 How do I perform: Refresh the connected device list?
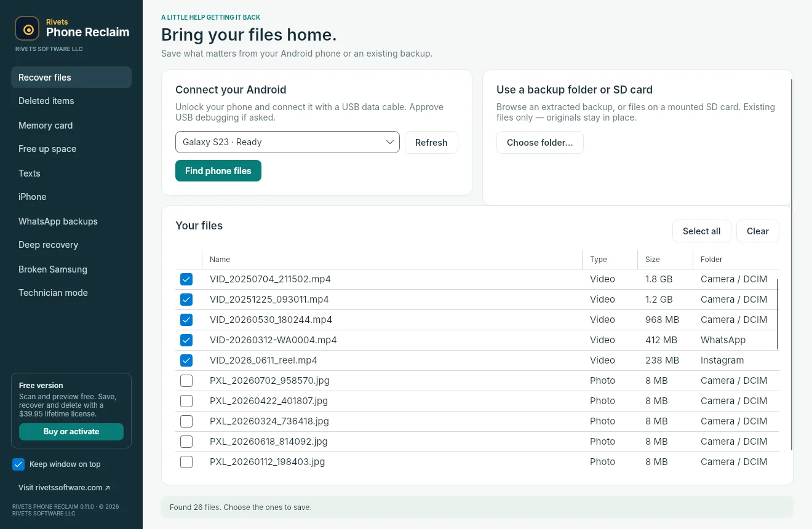point(431,143)
